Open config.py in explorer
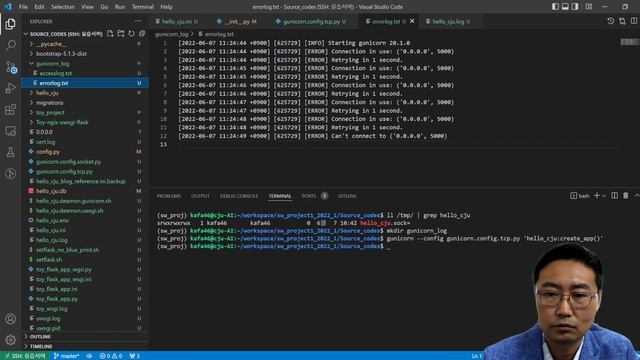Screen dimensions: 640x360 (48, 152)
